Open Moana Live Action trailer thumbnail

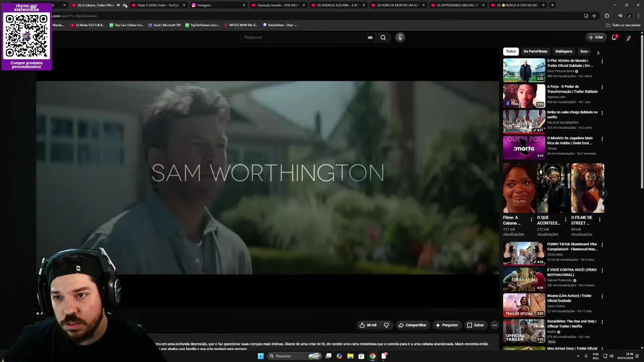pos(524,305)
